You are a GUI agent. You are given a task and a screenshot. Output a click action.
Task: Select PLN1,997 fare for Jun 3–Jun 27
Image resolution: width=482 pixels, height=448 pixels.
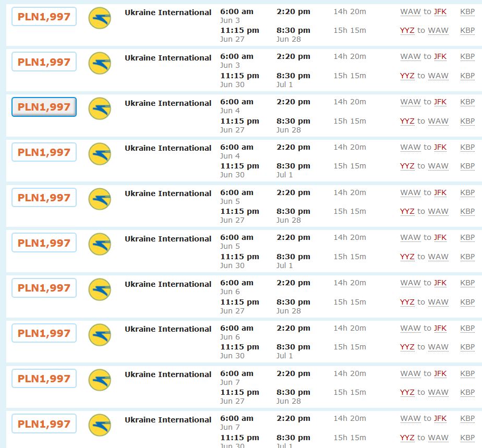[x=44, y=17]
